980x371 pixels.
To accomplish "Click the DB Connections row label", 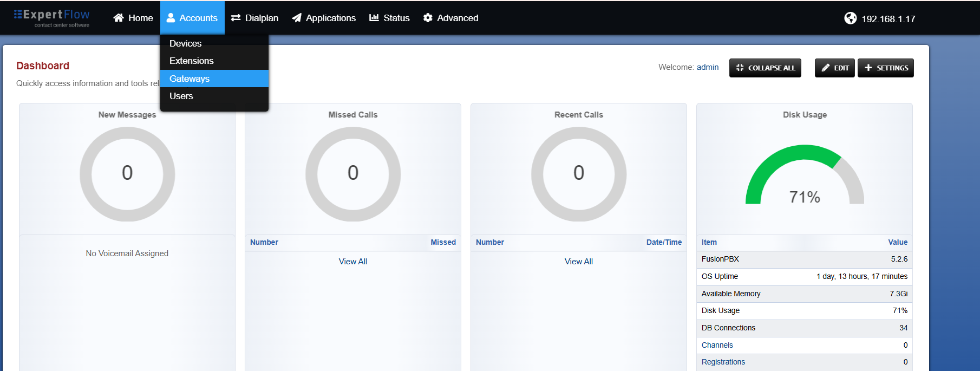I will coord(728,328).
